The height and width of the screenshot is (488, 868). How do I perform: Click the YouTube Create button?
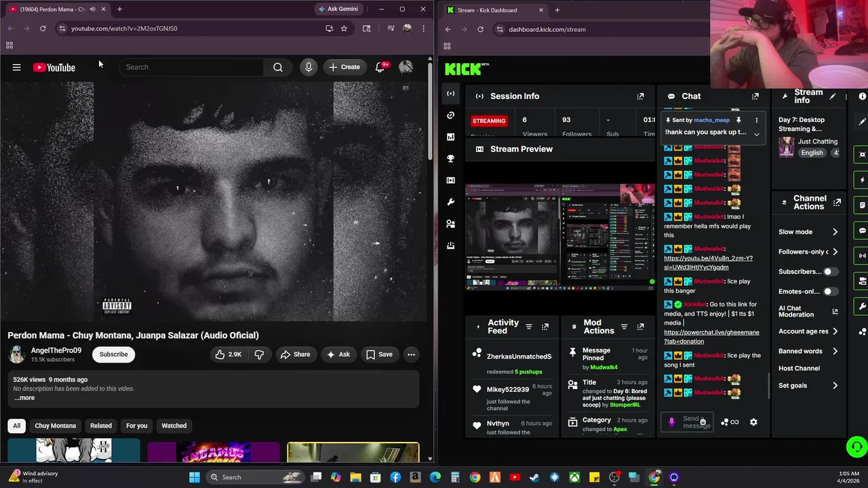click(344, 67)
